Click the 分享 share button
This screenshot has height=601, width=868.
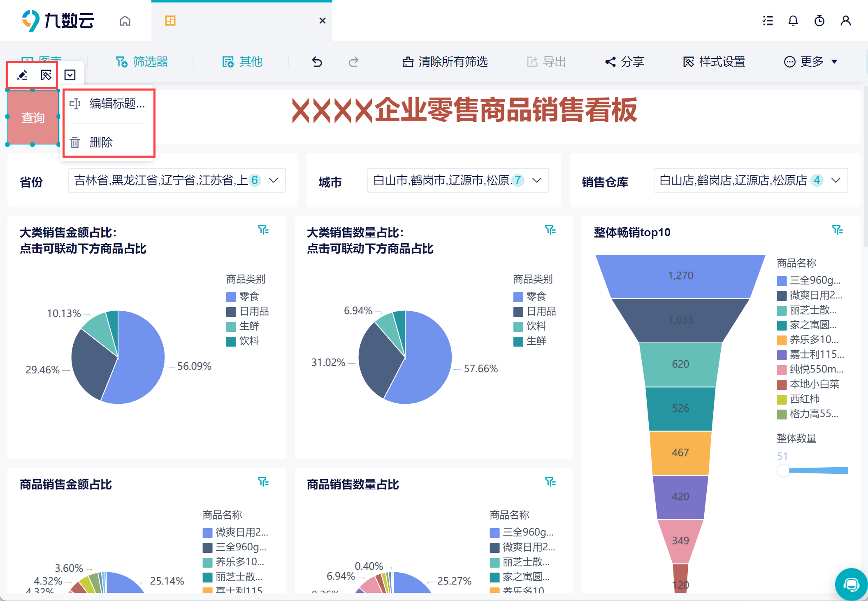pos(624,62)
